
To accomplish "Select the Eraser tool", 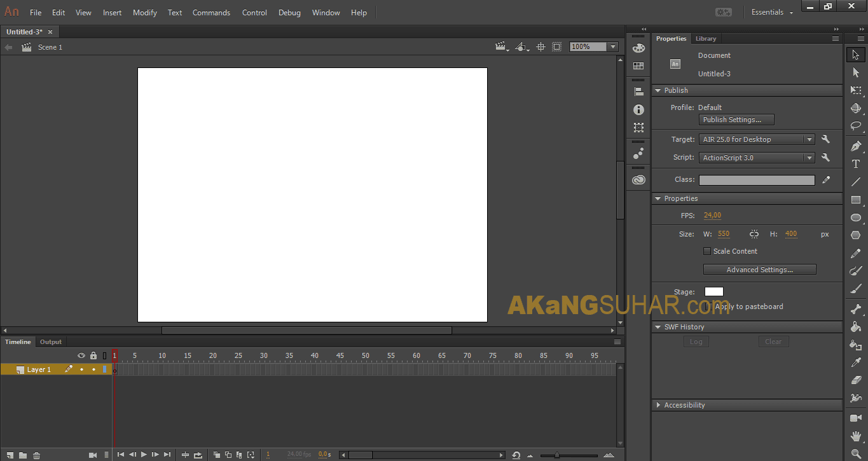I will [856, 380].
